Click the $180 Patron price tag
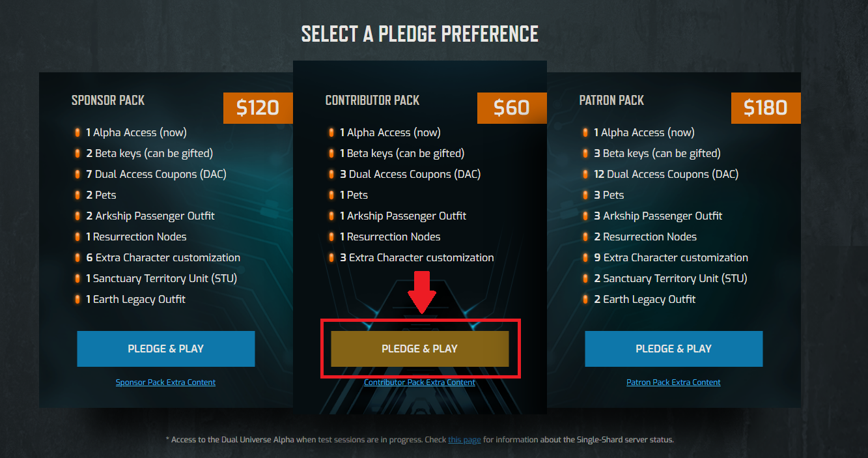Screen dimensions: 868x458 (766, 107)
